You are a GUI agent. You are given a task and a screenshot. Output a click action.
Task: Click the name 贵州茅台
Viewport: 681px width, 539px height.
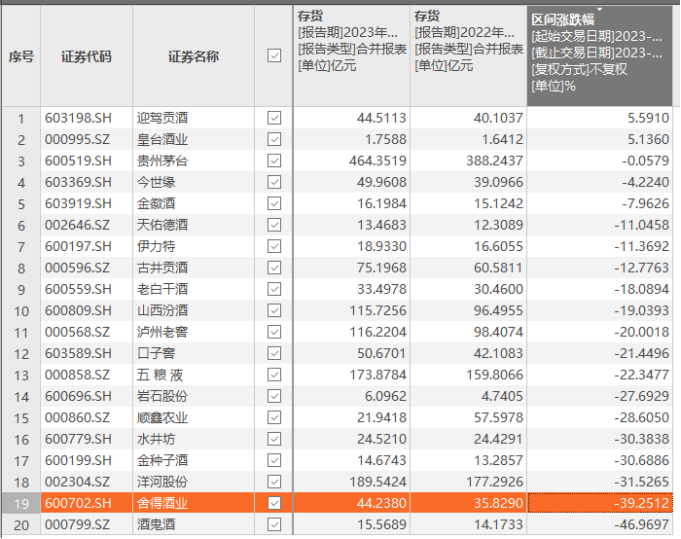[162, 161]
